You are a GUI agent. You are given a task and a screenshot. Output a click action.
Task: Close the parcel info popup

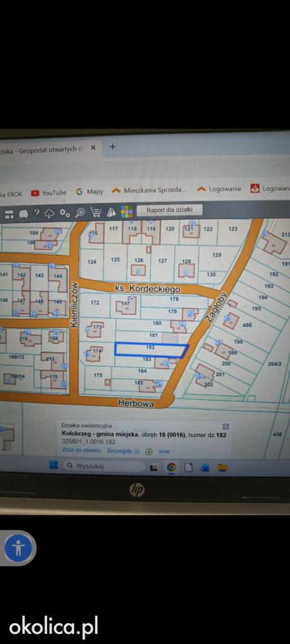click(225, 426)
